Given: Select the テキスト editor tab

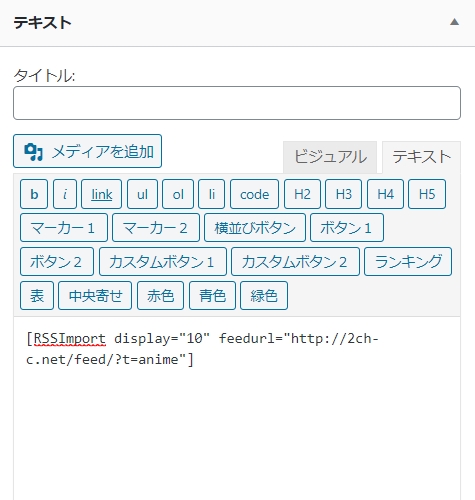Looking at the screenshot, I should coord(421,157).
